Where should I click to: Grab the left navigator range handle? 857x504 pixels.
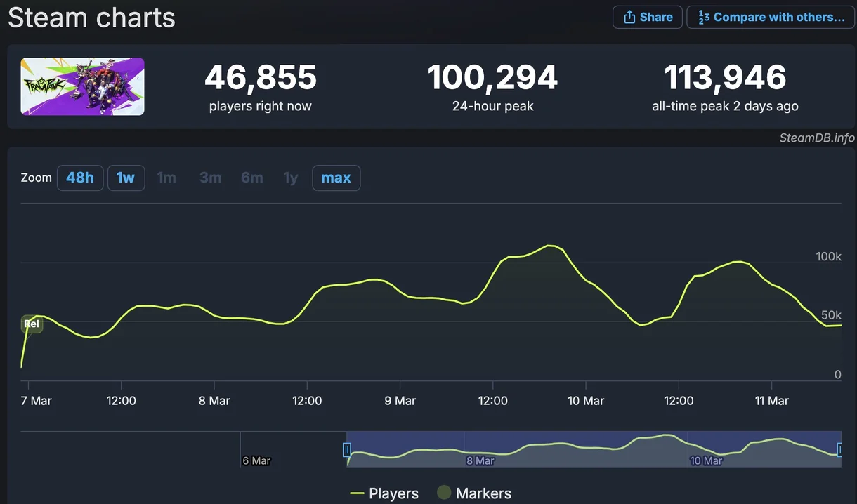(346, 450)
